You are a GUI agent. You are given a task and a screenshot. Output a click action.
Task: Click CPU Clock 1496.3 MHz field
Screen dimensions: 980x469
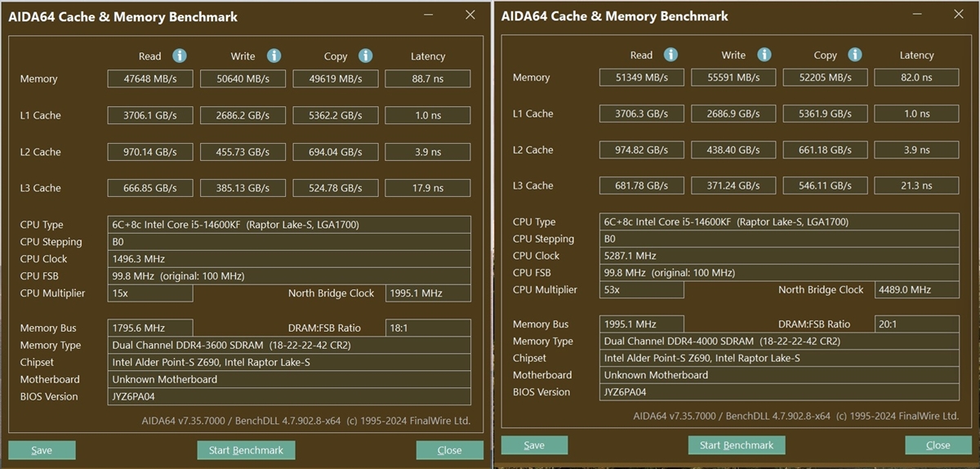coord(289,259)
